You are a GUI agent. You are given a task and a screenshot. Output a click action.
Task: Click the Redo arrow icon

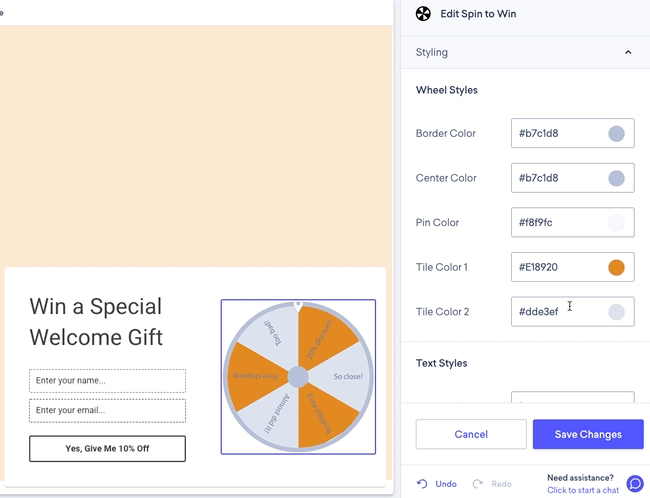[478, 484]
